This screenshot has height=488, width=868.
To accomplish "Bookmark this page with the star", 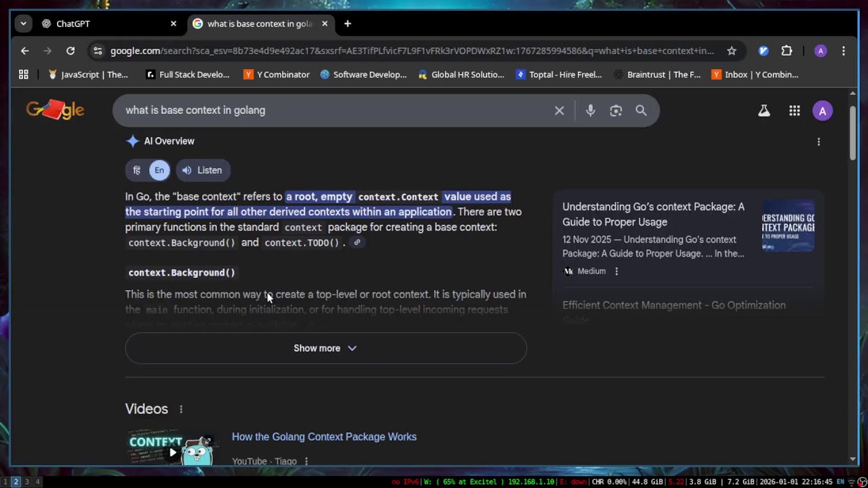I will (x=732, y=51).
